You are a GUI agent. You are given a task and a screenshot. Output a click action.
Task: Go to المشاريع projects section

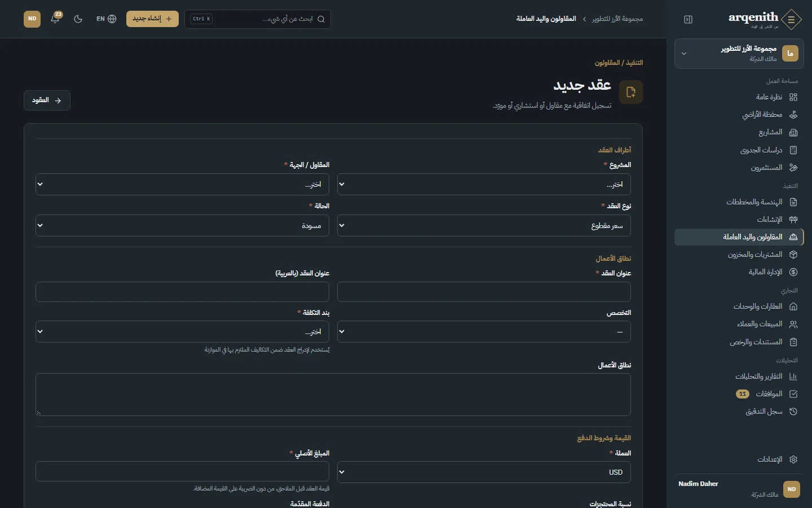point(739,132)
